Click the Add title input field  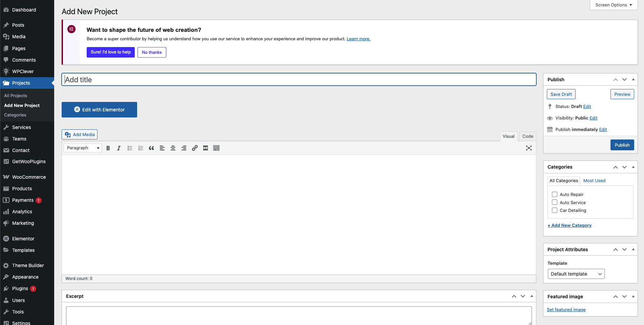coord(299,80)
